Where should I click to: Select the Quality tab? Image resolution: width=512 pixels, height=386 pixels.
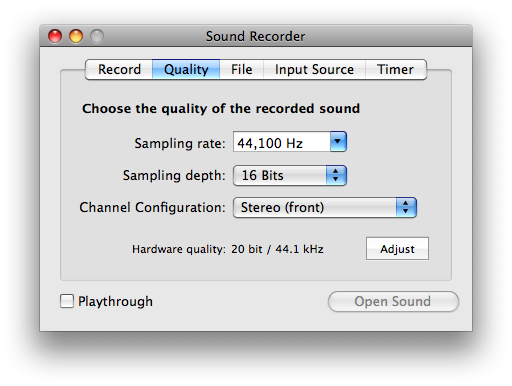(x=186, y=69)
